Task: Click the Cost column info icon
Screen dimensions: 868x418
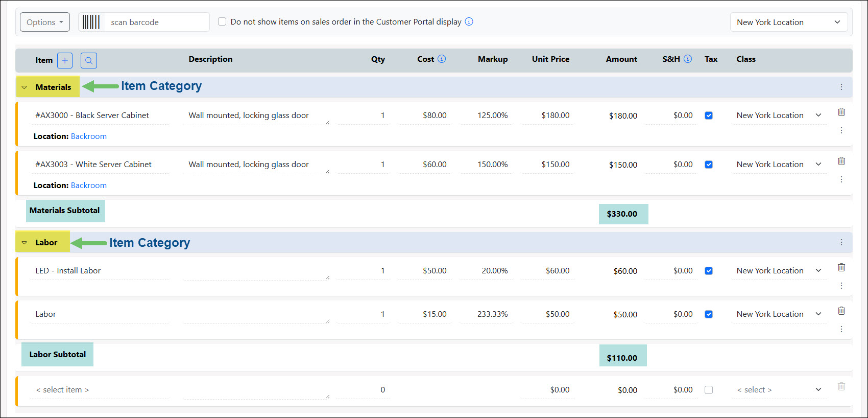Action: click(442, 59)
